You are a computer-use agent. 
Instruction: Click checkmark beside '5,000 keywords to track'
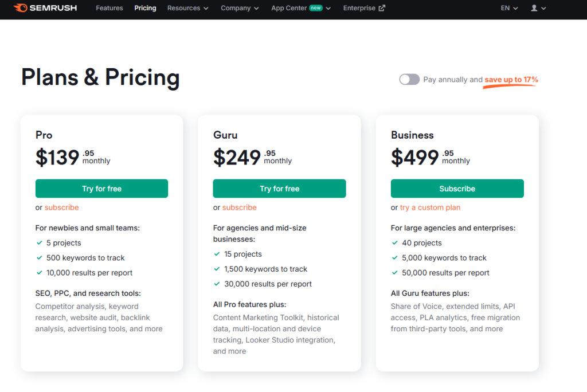point(394,257)
